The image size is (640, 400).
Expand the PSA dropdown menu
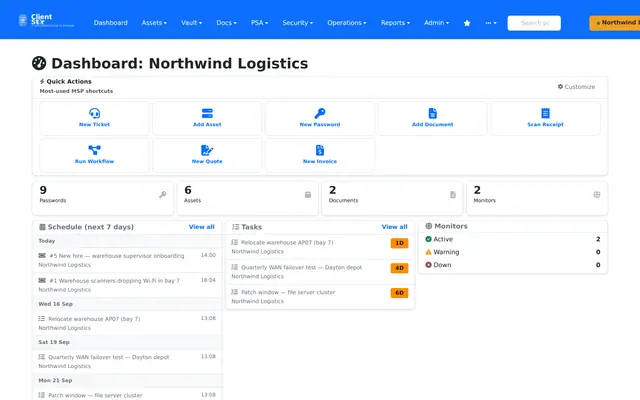[x=260, y=23]
